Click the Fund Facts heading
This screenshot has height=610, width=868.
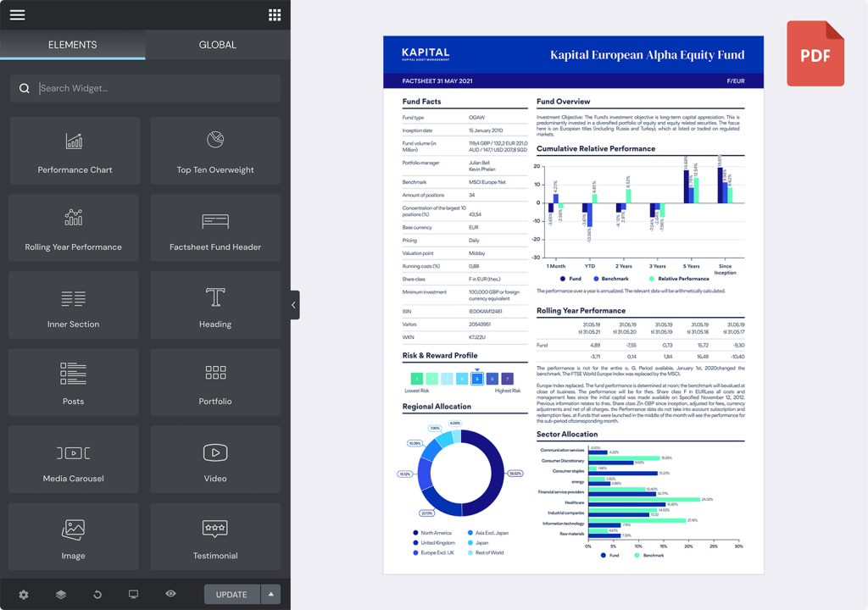(x=422, y=102)
